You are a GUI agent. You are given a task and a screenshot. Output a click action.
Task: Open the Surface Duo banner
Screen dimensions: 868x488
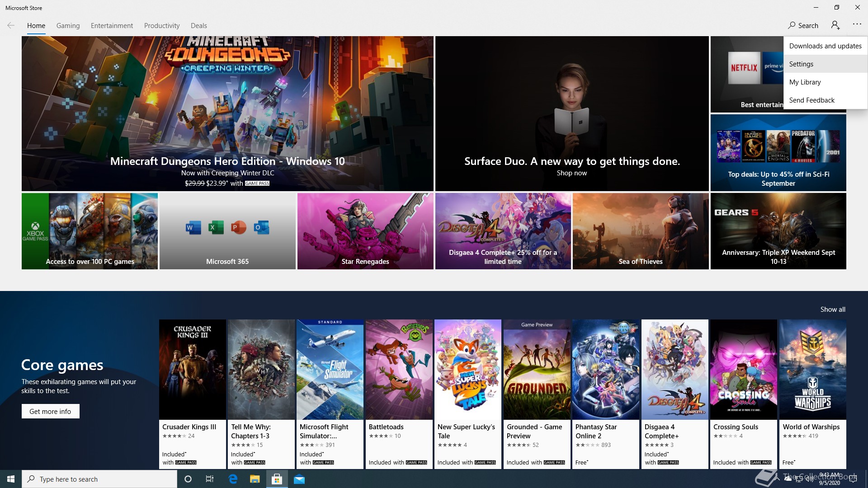pos(572,113)
